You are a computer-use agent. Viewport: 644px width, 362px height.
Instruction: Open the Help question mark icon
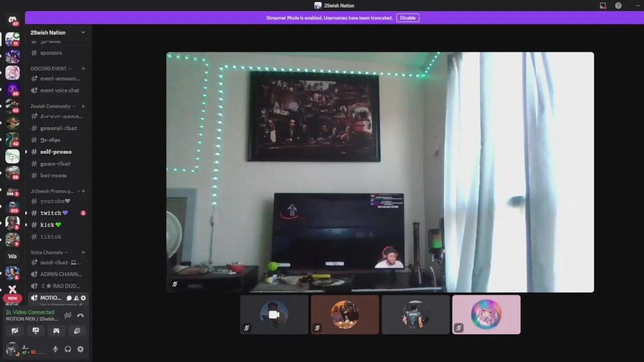(x=618, y=6)
